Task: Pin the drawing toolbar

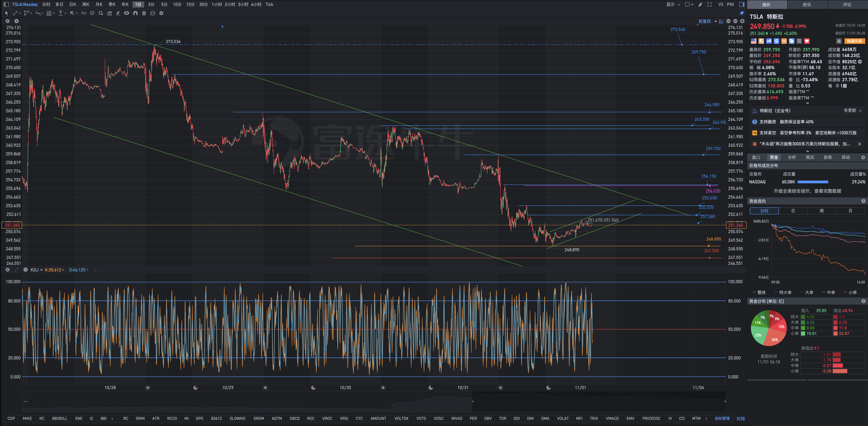Action: 742,13
